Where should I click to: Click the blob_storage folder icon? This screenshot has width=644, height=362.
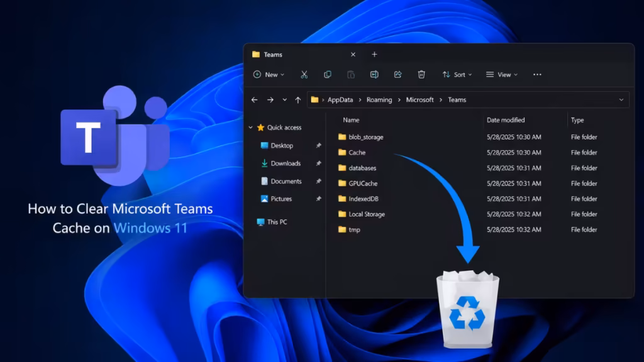coord(342,137)
